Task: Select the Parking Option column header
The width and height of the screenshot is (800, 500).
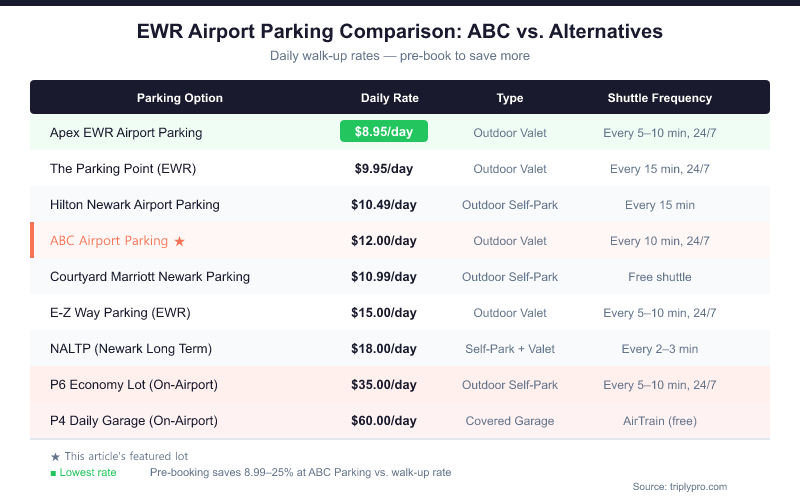Action: pyautogui.click(x=180, y=98)
